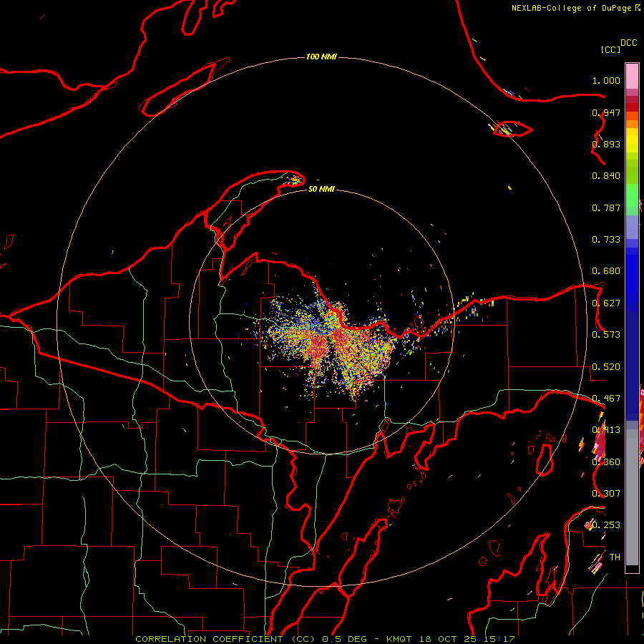This screenshot has width=644, height=644.
Task: Click the 100 NMI range ring label
Action: 321,57
